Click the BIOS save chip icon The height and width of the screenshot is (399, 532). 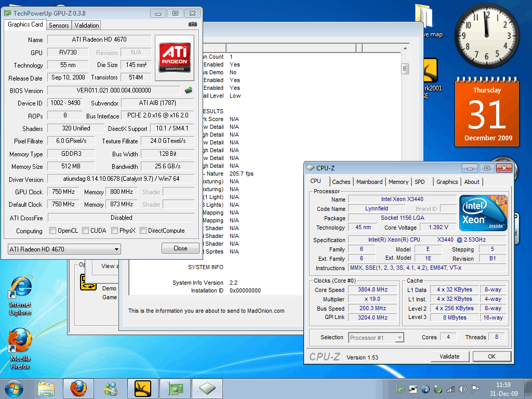[x=189, y=90]
